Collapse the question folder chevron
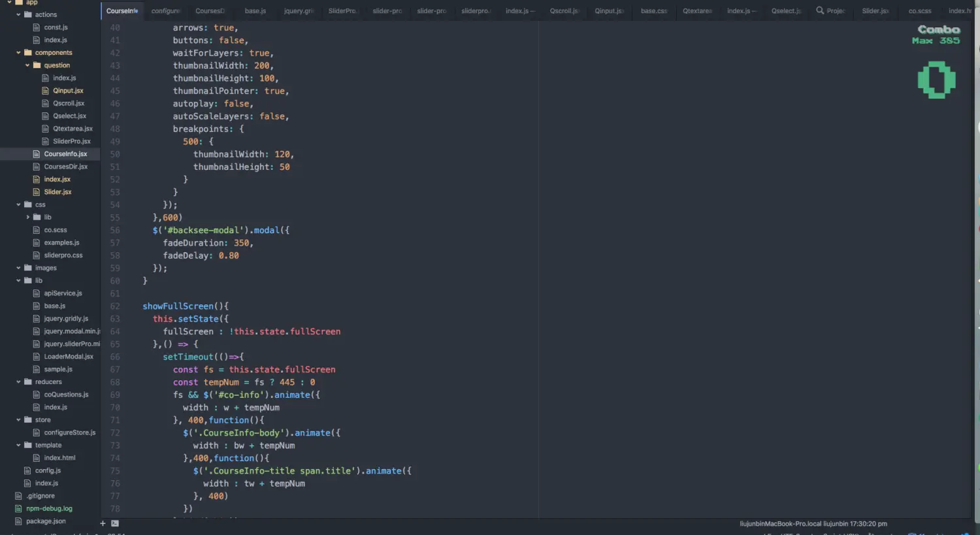This screenshot has width=980, height=535. pyautogui.click(x=27, y=65)
